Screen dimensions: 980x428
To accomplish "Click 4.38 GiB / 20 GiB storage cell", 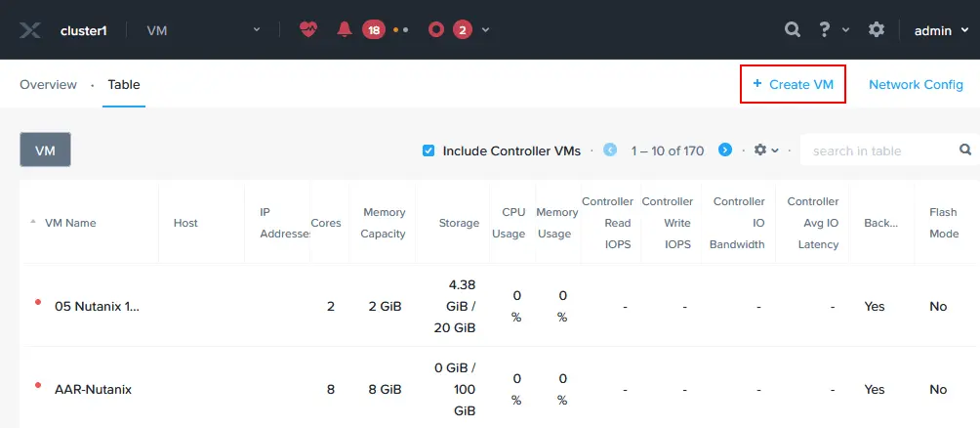I will point(455,306).
